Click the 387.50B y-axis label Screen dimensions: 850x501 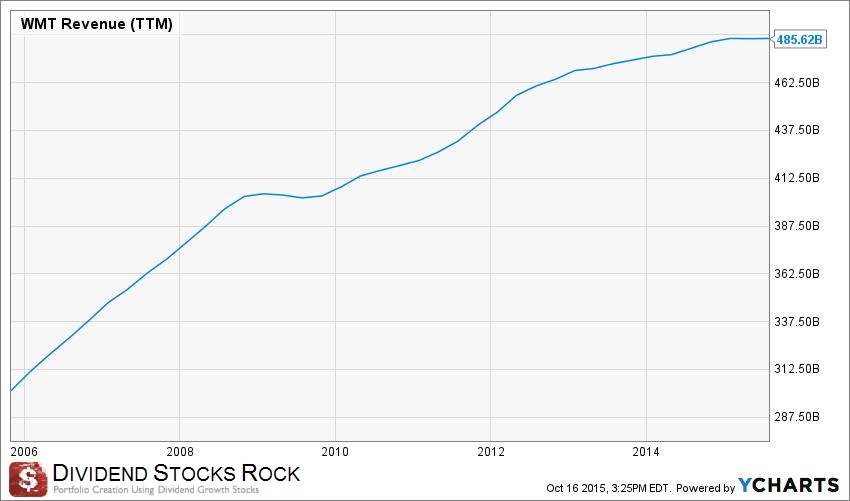(x=798, y=226)
